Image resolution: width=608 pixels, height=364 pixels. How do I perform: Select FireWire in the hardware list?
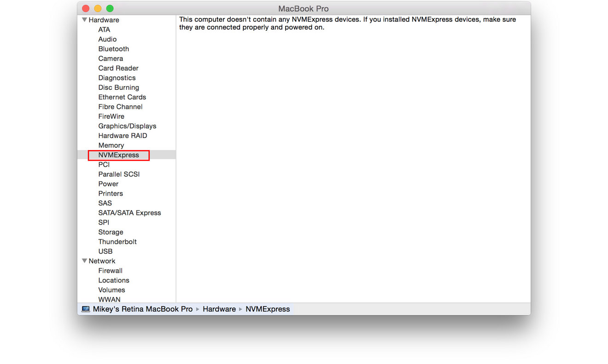click(x=111, y=116)
